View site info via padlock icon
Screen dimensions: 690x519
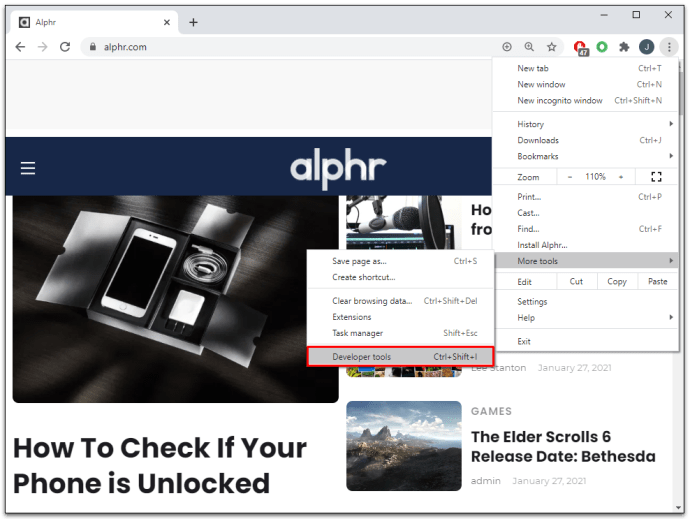click(93, 47)
